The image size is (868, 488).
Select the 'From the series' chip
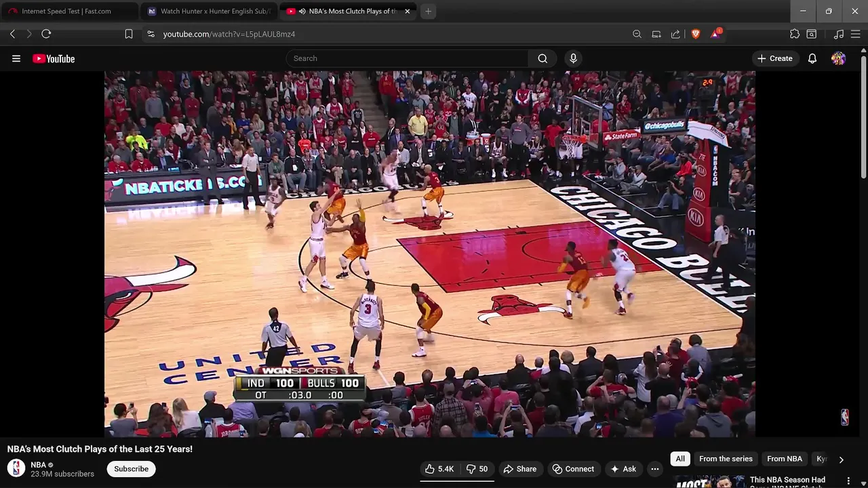(726, 459)
